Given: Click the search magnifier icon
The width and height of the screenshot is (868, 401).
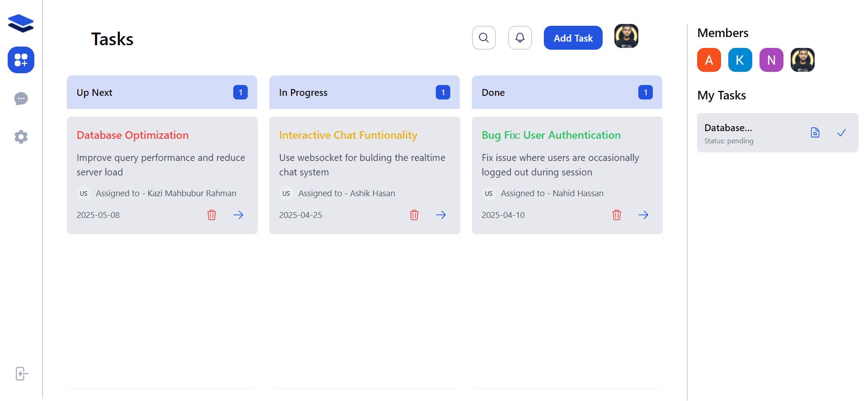Looking at the screenshot, I should (484, 38).
